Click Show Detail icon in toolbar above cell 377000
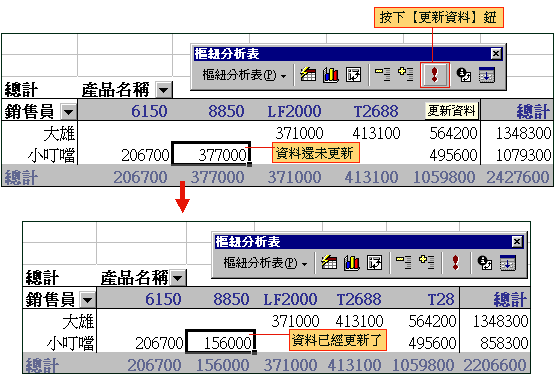The image size is (557, 376). (x=405, y=75)
